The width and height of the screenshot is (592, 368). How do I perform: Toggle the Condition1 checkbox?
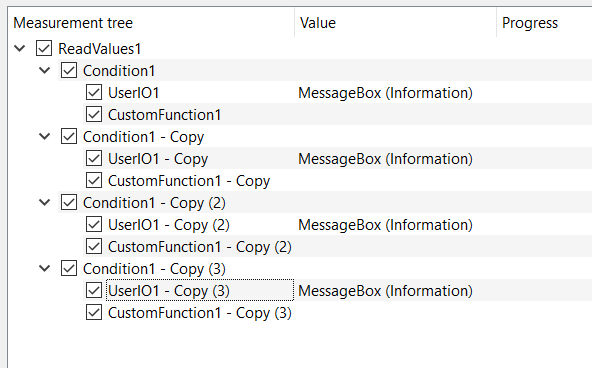[x=69, y=70]
